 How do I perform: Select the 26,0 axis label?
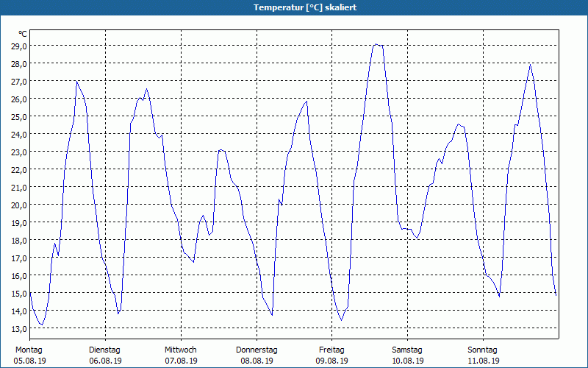pyautogui.click(x=19, y=99)
